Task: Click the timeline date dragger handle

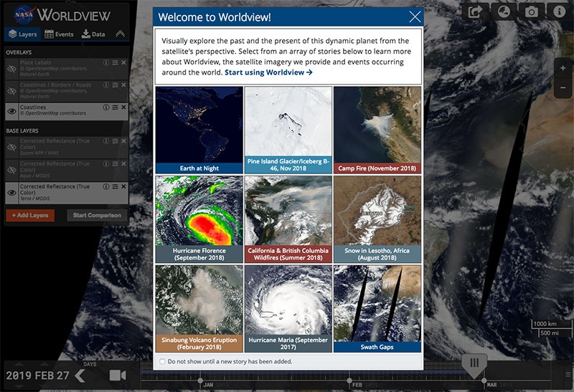Action: tap(474, 365)
